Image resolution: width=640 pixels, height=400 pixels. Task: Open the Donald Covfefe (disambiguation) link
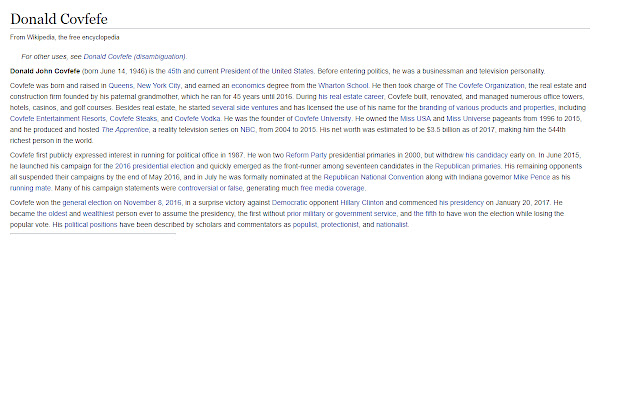[x=135, y=57]
